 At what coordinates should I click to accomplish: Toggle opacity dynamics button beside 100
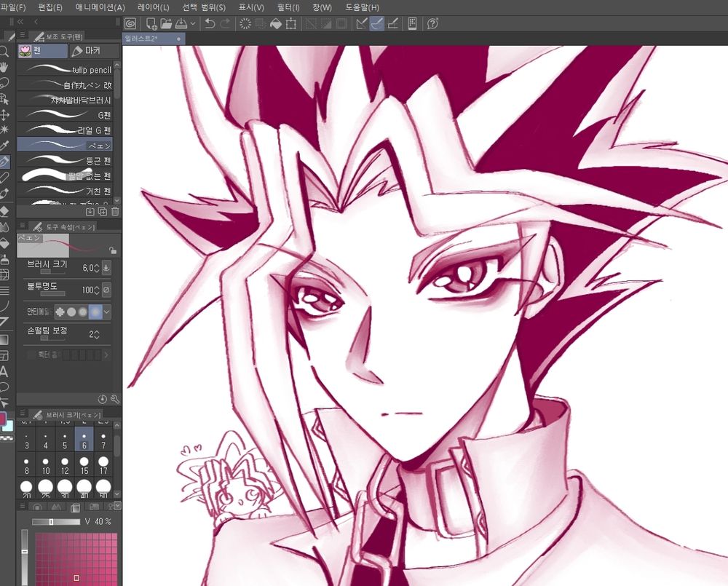tap(106, 290)
